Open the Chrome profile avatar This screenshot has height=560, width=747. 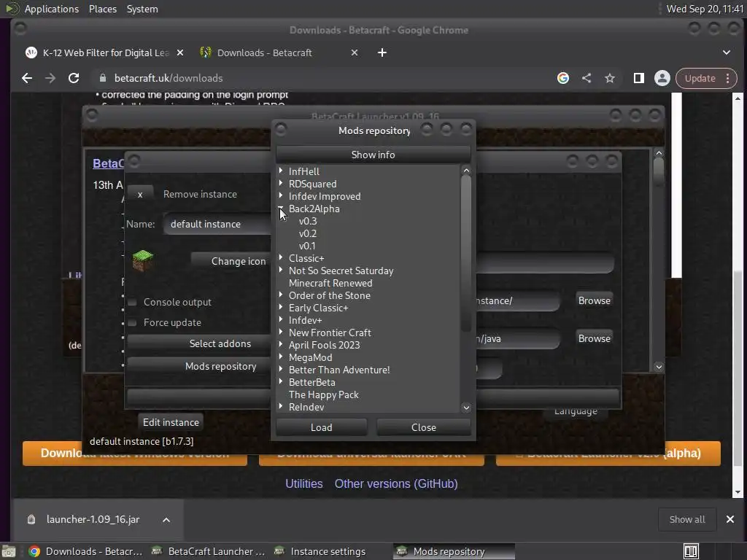(662, 78)
